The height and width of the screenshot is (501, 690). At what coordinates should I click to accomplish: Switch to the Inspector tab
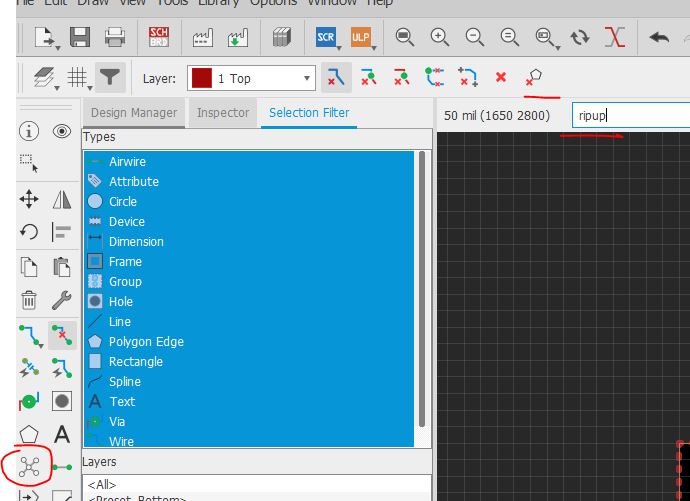223,112
